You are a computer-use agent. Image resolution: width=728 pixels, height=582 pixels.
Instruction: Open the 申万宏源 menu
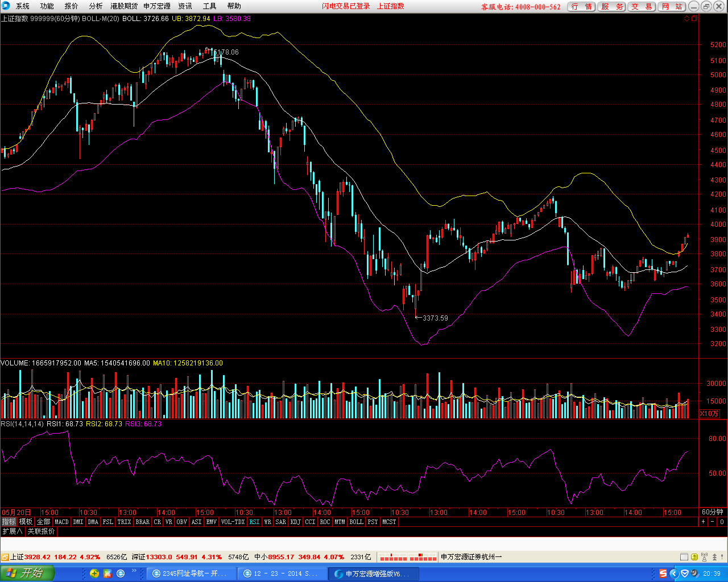click(157, 6)
